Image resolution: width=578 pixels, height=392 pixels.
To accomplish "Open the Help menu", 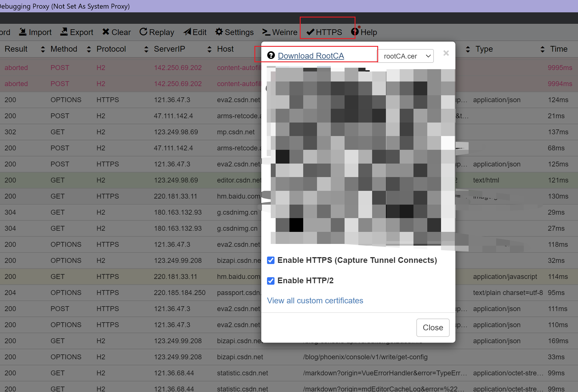I will [364, 32].
